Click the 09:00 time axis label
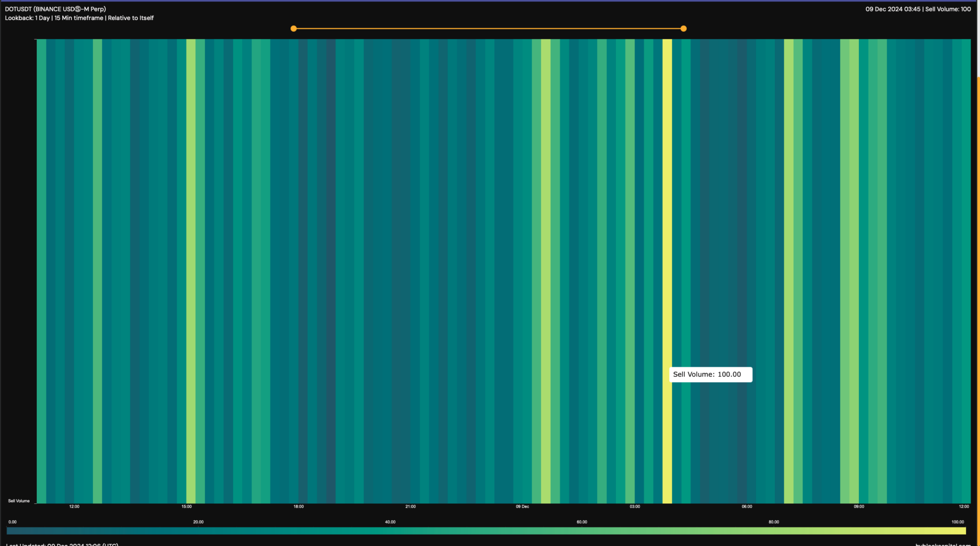980x546 pixels. pos(859,506)
